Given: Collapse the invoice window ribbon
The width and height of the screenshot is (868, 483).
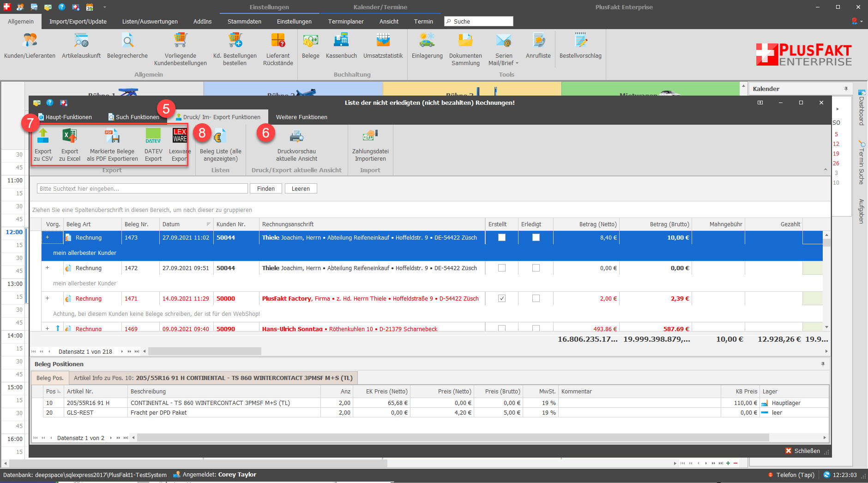Looking at the screenshot, I should [x=826, y=169].
